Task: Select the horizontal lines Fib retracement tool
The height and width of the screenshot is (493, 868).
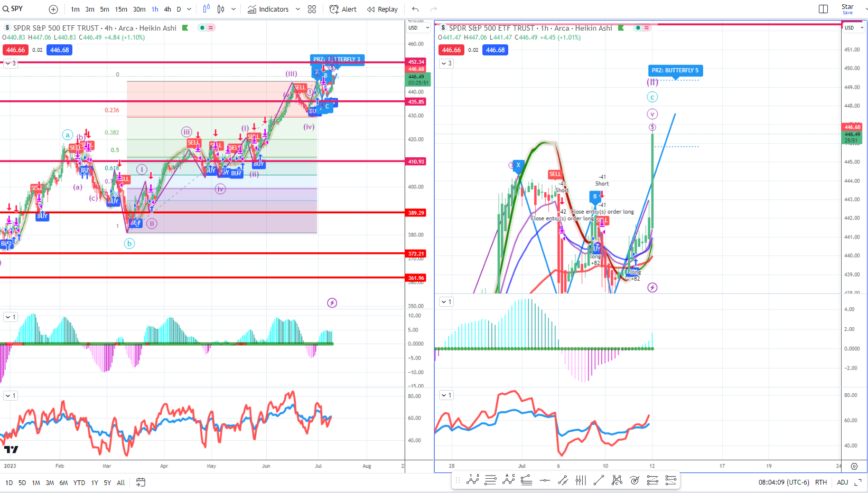Action: coord(490,480)
